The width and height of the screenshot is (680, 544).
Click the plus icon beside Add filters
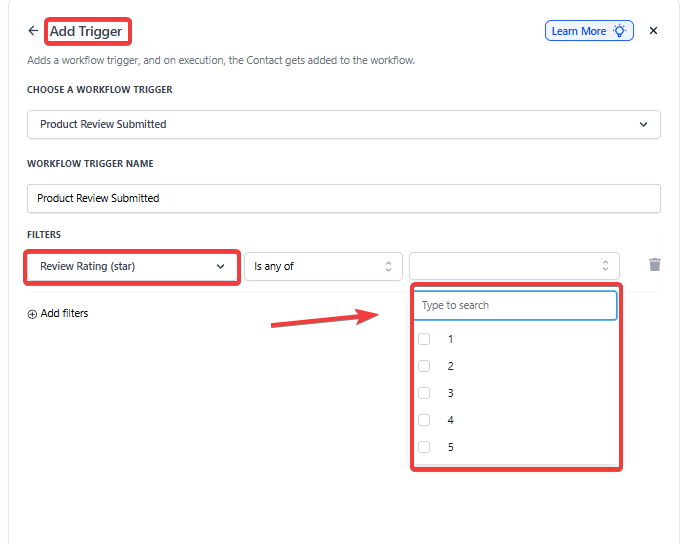point(32,314)
